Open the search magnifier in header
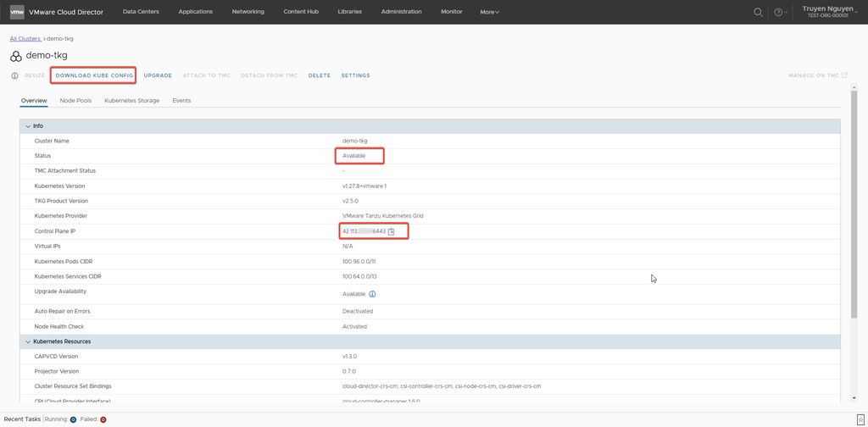Screen dimensions: 868x427 click(758, 12)
